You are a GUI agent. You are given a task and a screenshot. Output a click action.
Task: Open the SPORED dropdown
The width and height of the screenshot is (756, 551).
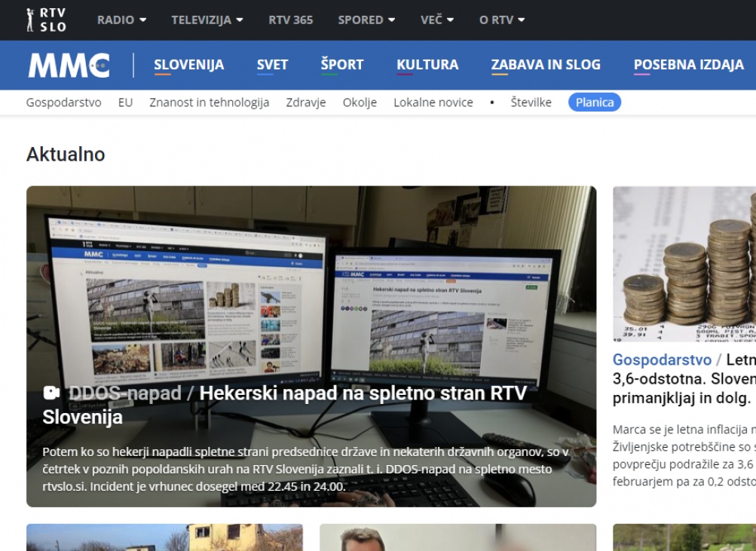366,20
